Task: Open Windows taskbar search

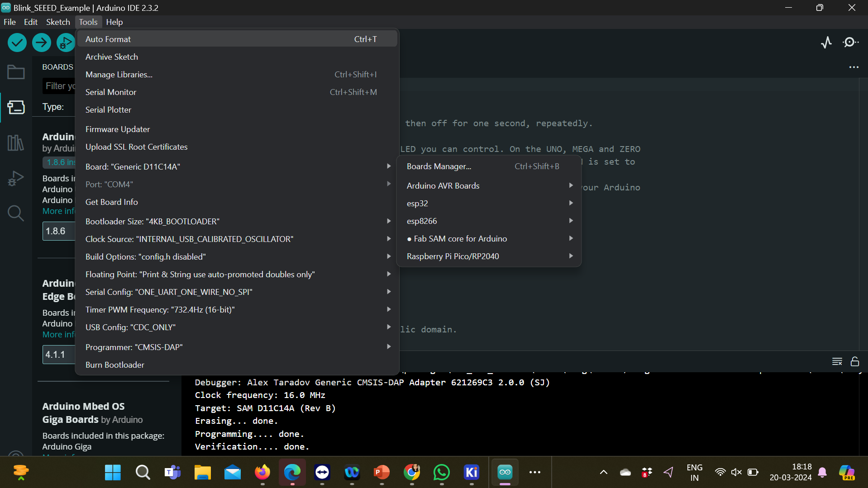Action: click(x=143, y=472)
